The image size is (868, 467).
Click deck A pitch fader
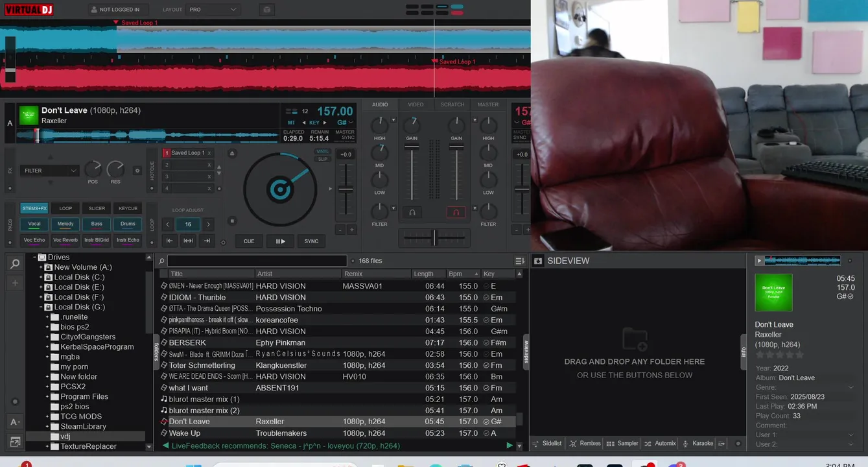pyautogui.click(x=346, y=189)
